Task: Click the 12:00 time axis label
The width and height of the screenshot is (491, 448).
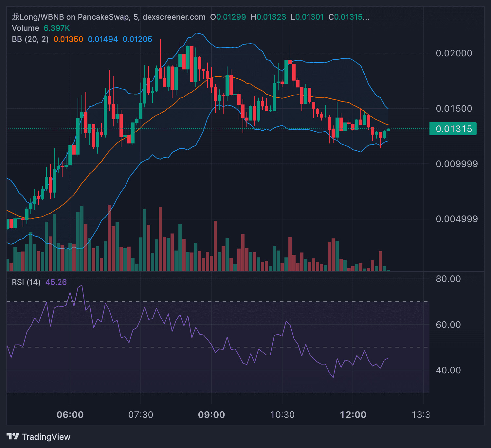Action: (353, 415)
